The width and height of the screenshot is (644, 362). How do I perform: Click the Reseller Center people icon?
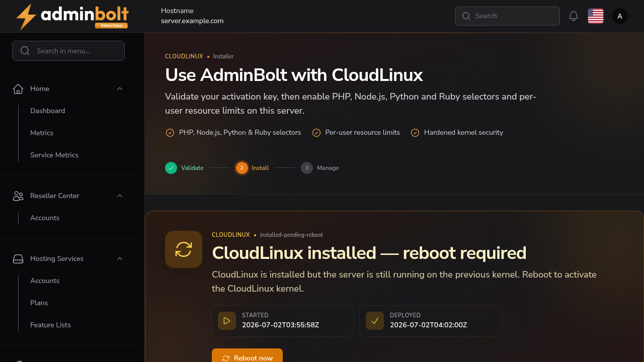pos(18,196)
